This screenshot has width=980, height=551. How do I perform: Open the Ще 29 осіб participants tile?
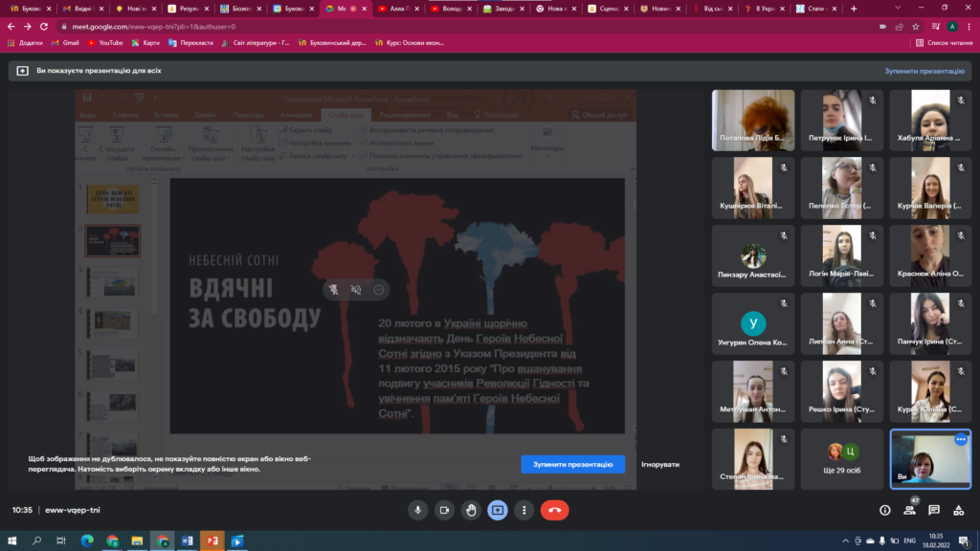click(x=842, y=458)
